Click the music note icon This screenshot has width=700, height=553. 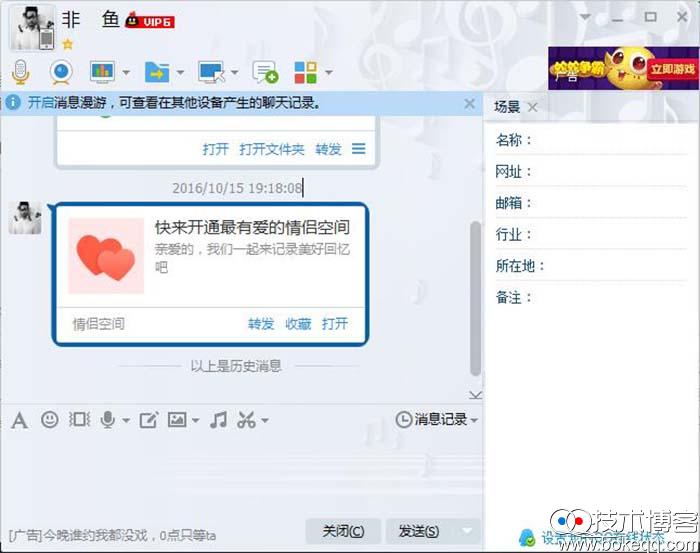[x=218, y=420]
